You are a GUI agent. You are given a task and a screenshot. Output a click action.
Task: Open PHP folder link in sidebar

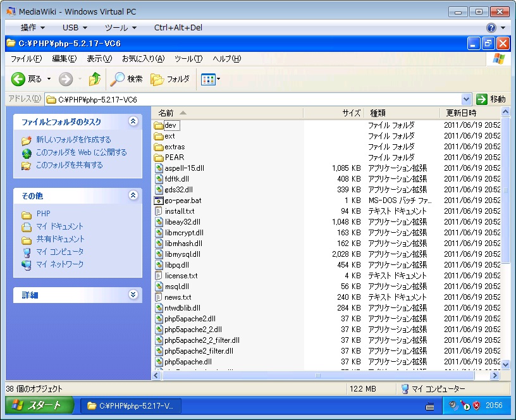pyautogui.click(x=43, y=214)
